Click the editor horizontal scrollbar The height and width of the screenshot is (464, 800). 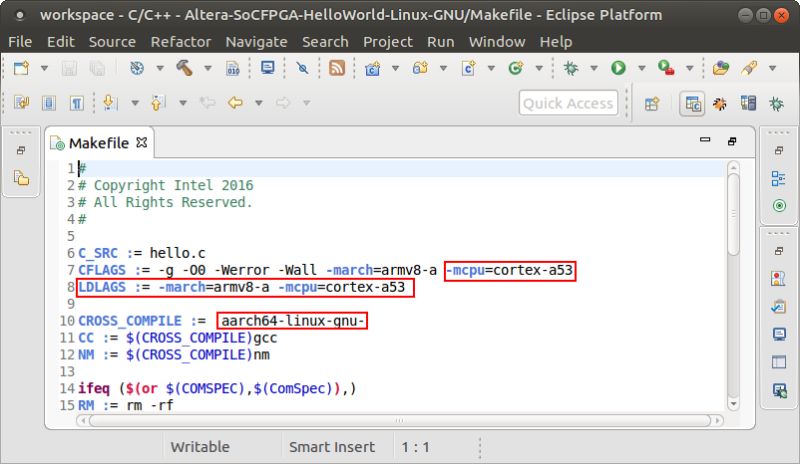(x=399, y=421)
